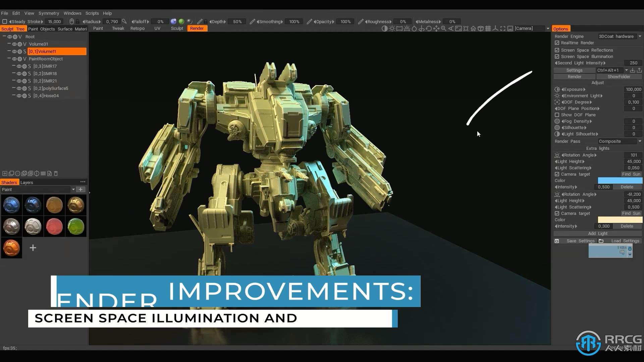Click the duplicate volume icon below Sculpt Tree
This screenshot has width=644, height=362.
(x=11, y=174)
